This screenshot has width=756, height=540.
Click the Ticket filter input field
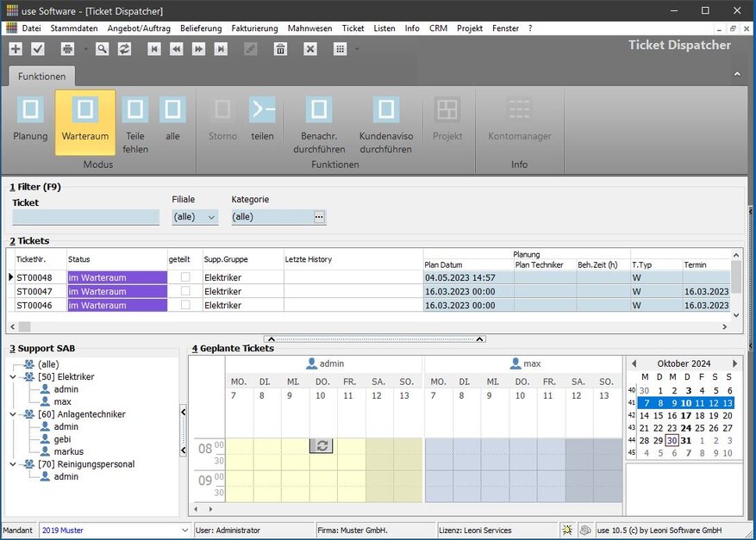tap(85, 217)
